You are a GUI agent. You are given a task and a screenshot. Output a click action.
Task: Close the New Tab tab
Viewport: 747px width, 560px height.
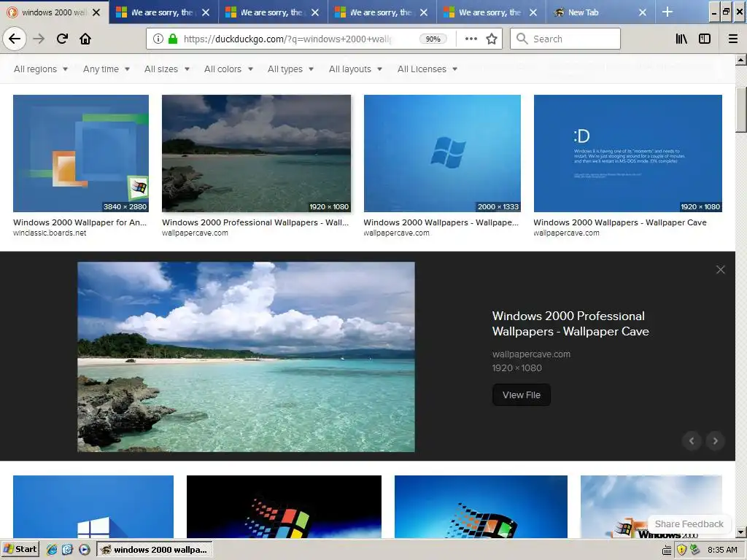(642, 12)
